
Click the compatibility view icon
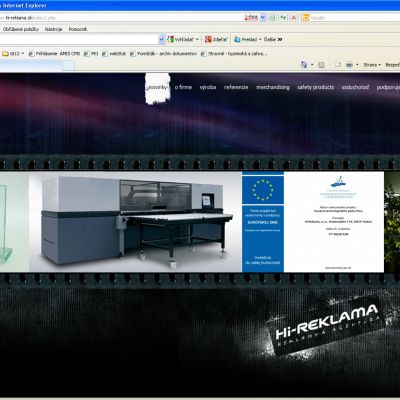coord(272,17)
